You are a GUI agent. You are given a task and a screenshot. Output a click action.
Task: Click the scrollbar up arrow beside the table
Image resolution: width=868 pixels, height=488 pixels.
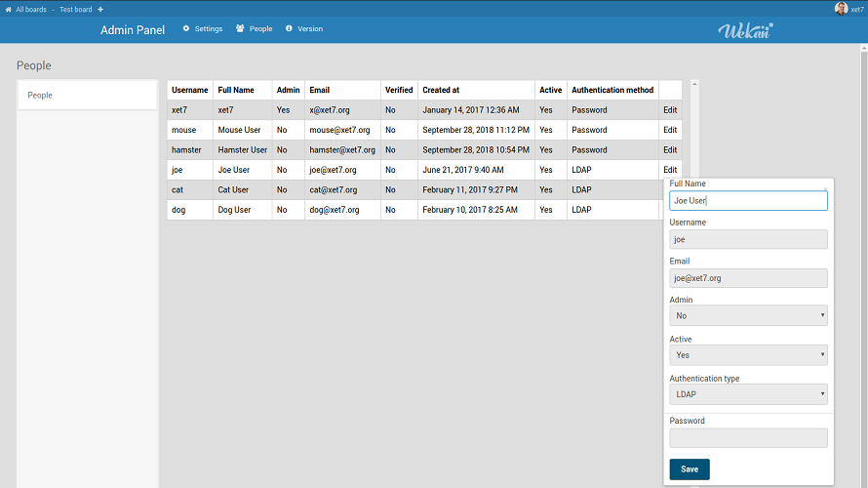click(694, 84)
